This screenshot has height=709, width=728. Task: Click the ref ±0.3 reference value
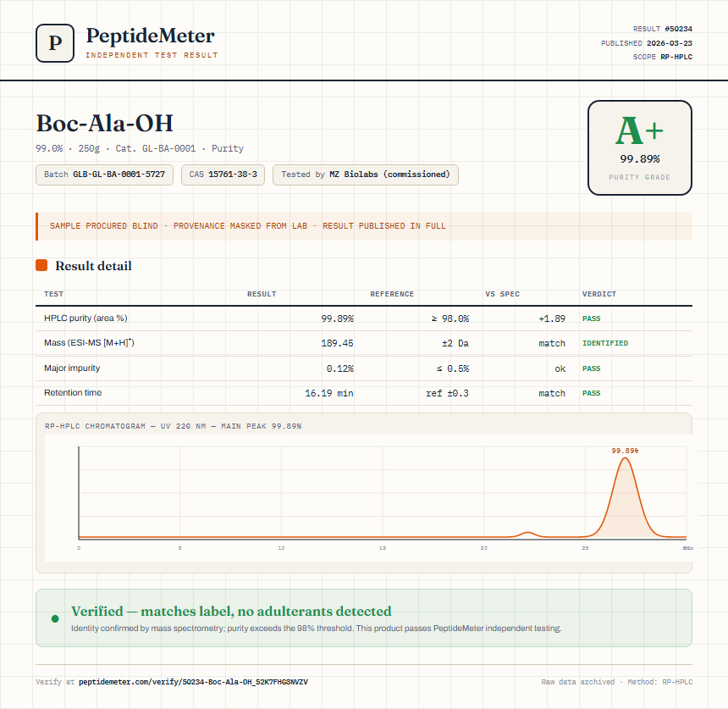coord(448,393)
